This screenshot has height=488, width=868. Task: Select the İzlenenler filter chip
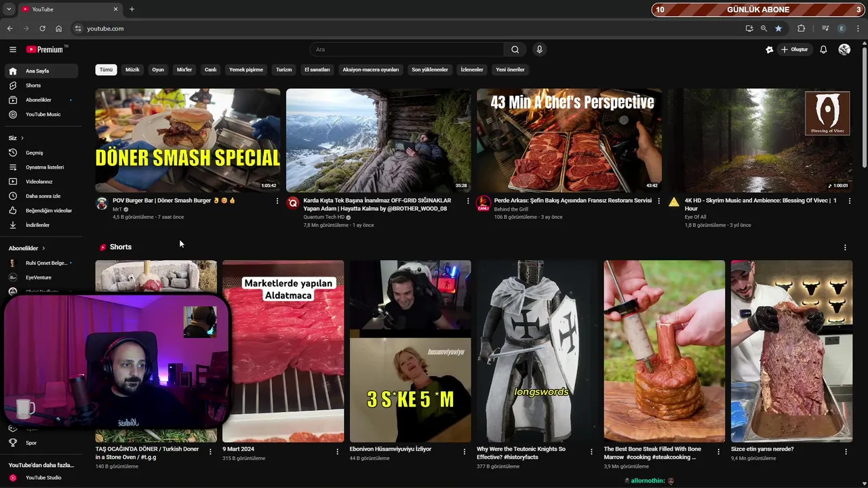pyautogui.click(x=472, y=69)
